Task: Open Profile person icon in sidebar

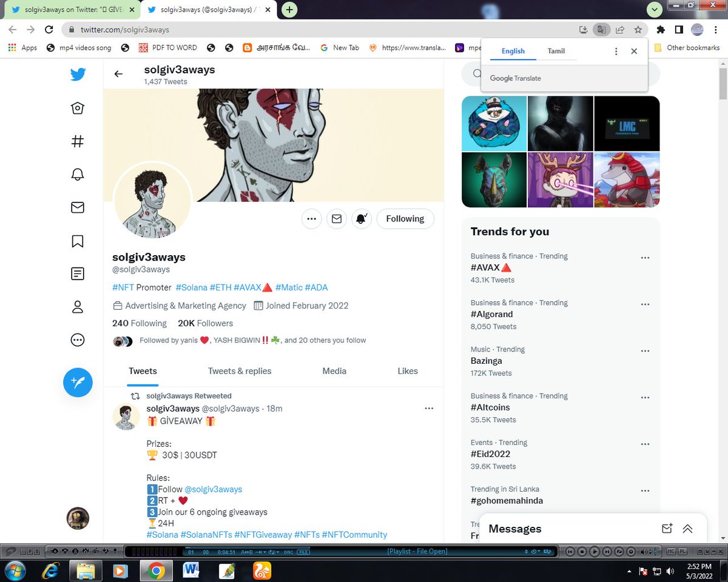Action: pyautogui.click(x=78, y=307)
